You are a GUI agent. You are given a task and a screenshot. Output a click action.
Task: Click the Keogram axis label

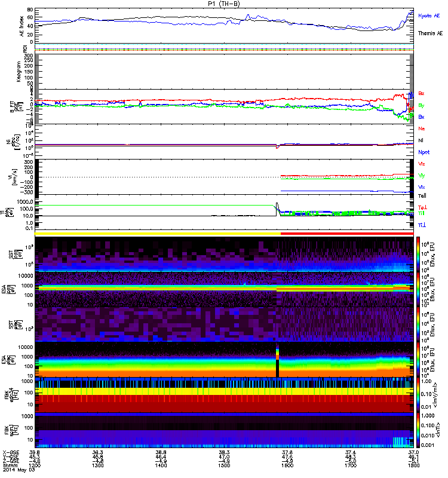tap(19, 71)
